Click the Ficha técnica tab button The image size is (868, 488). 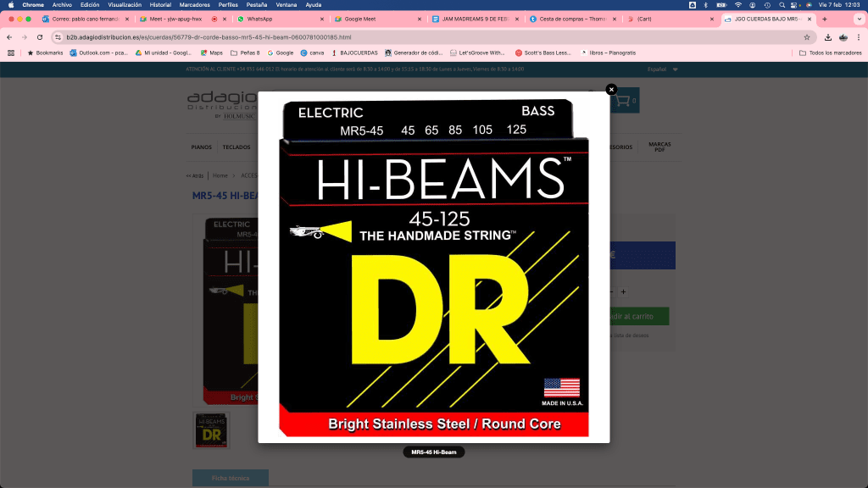pyautogui.click(x=231, y=478)
